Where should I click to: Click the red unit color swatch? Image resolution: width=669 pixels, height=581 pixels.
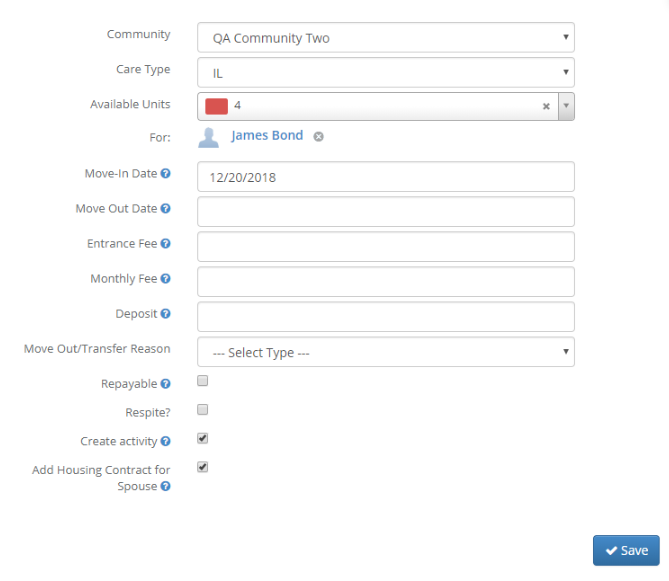tap(216, 106)
